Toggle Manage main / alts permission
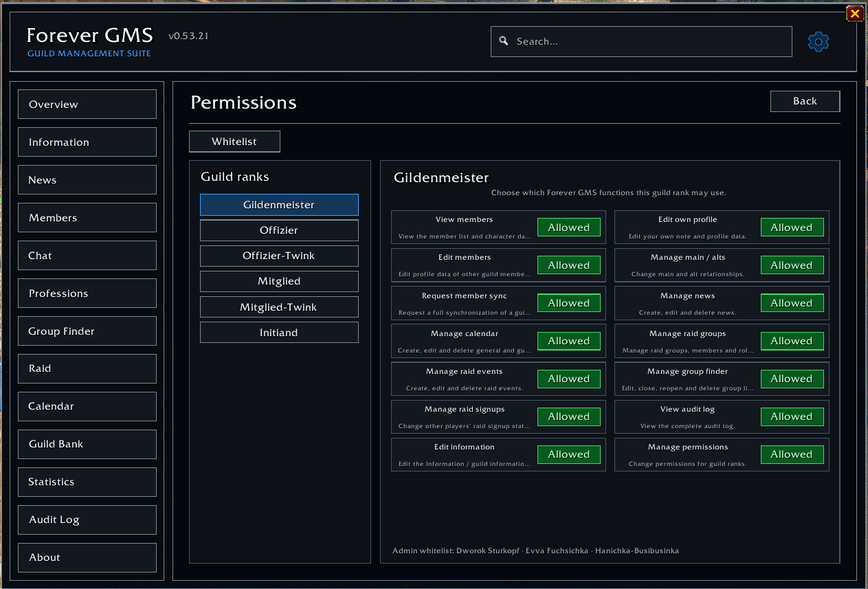 coord(792,265)
